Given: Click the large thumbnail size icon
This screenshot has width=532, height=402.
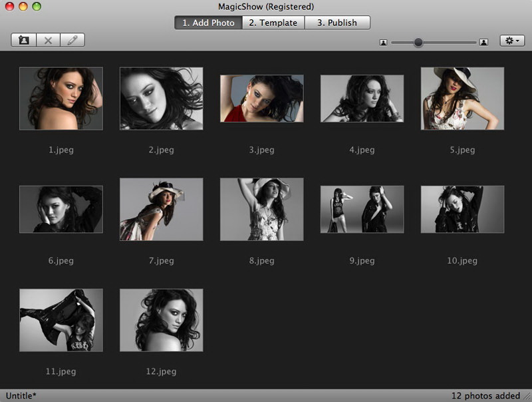Looking at the screenshot, I should [483, 42].
